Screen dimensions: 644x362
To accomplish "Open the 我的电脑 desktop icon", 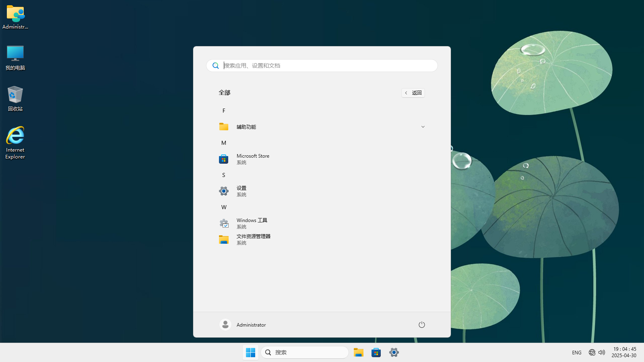I will [x=15, y=58].
